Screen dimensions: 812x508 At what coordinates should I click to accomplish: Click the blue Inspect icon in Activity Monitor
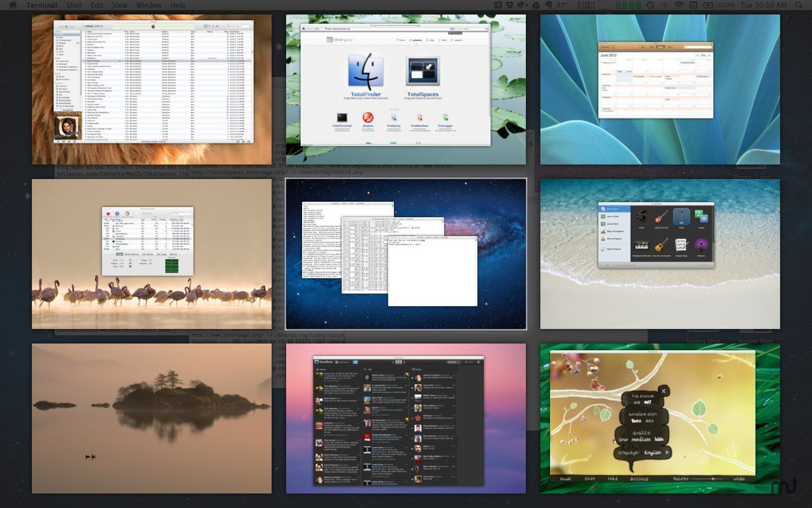117,213
